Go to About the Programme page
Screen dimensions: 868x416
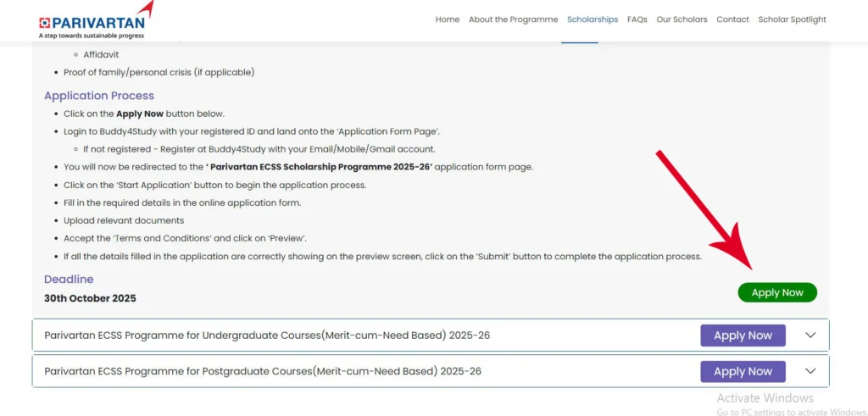[x=513, y=19]
